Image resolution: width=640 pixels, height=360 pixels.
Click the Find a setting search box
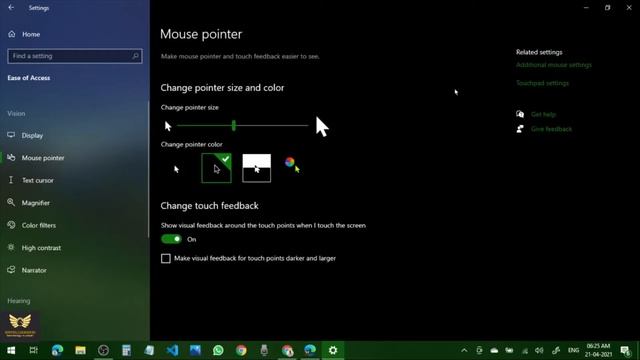[75, 56]
